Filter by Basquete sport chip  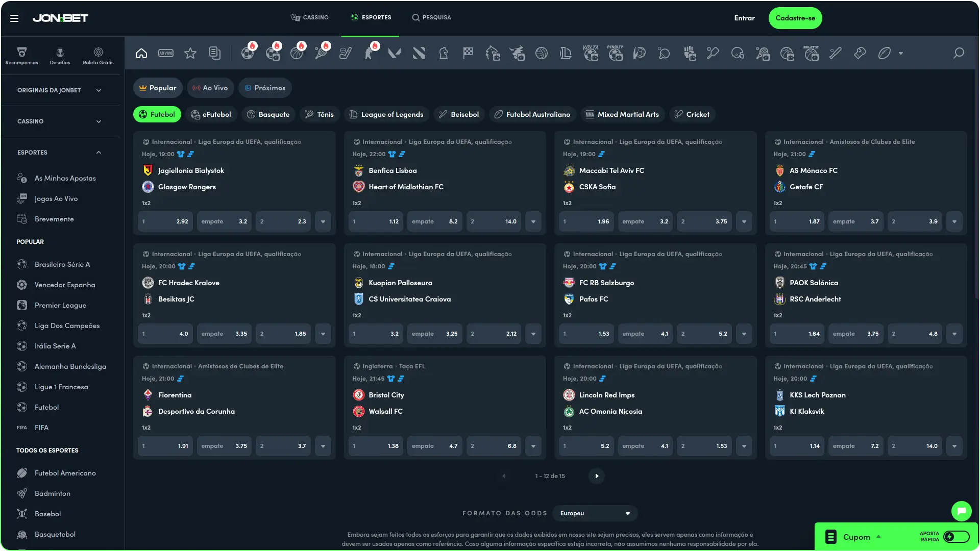(268, 114)
